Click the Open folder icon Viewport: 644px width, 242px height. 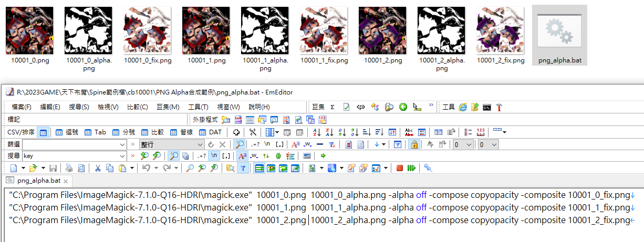click(33, 168)
